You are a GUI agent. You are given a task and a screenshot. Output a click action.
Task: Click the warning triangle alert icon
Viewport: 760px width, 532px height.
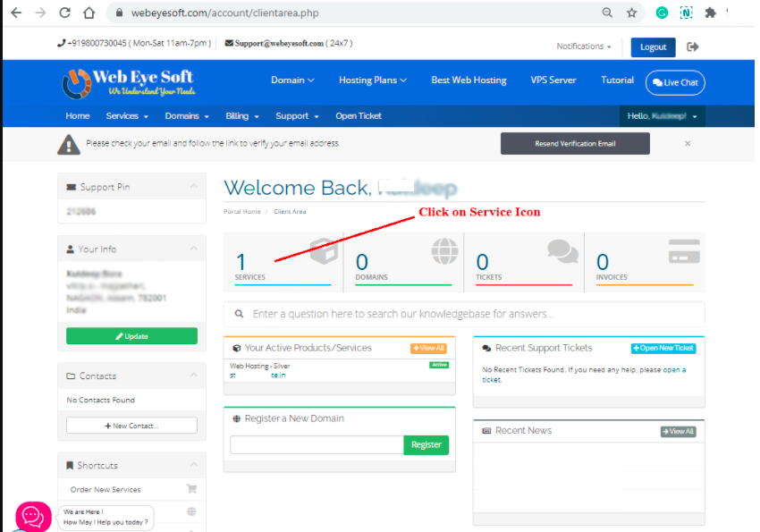click(69, 144)
